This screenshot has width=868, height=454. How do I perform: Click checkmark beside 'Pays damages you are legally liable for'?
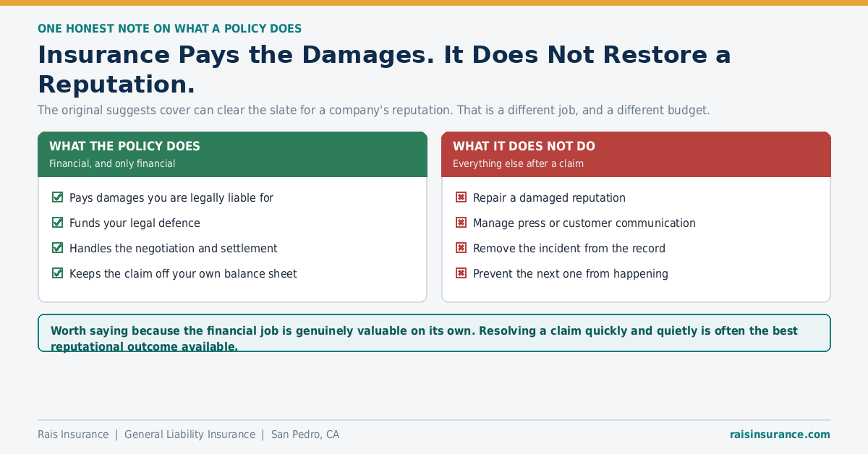(x=58, y=197)
